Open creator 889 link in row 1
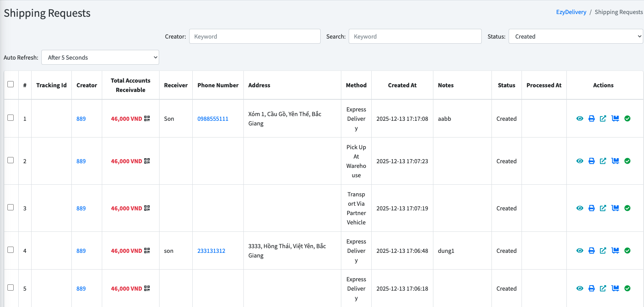The width and height of the screenshot is (644, 307). pyautogui.click(x=81, y=119)
